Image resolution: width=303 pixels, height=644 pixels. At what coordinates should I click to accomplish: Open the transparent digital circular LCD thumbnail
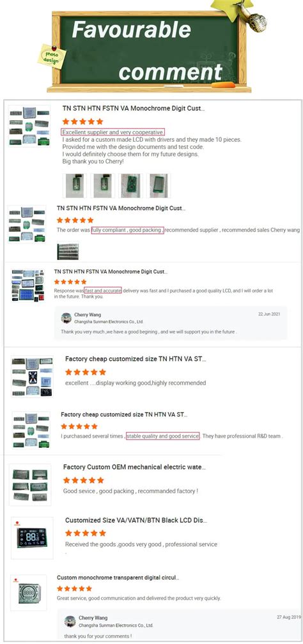click(x=28, y=593)
